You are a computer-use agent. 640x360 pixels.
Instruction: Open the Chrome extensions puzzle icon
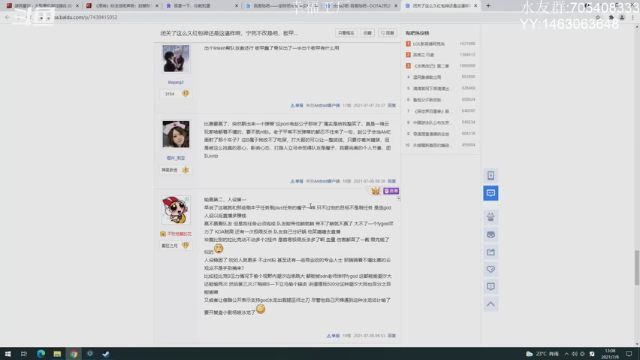[x=611, y=17]
